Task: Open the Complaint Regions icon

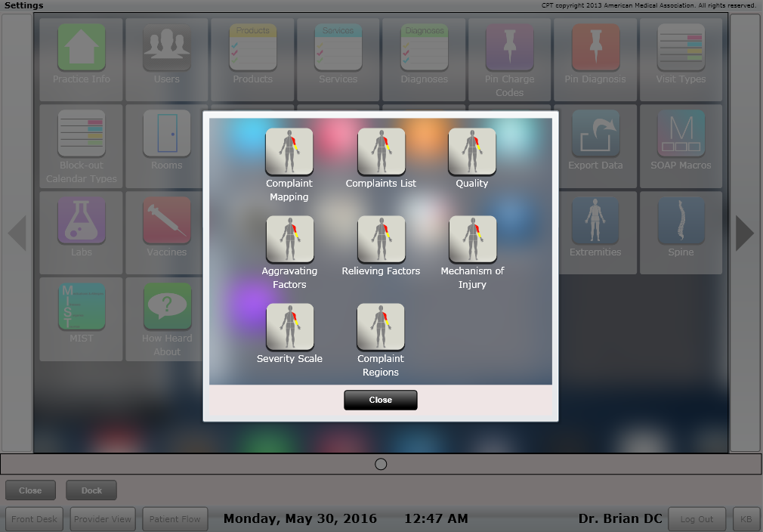Action: (381, 327)
